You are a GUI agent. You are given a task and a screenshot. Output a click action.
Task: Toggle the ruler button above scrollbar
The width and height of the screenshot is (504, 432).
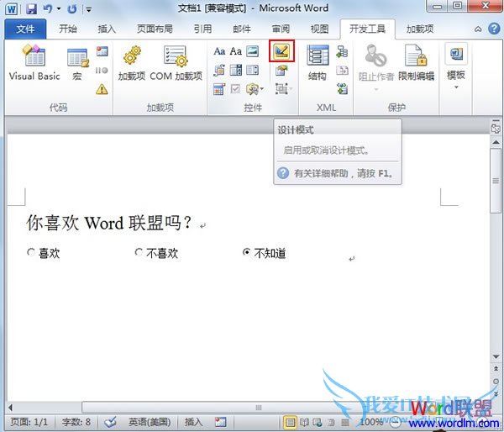click(x=496, y=128)
